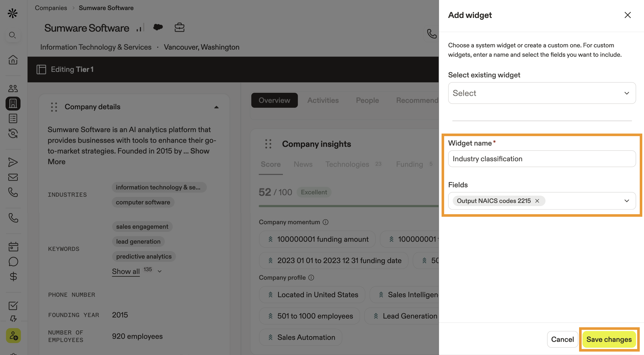Open the Deals dollar sign sidebar icon

point(13,276)
